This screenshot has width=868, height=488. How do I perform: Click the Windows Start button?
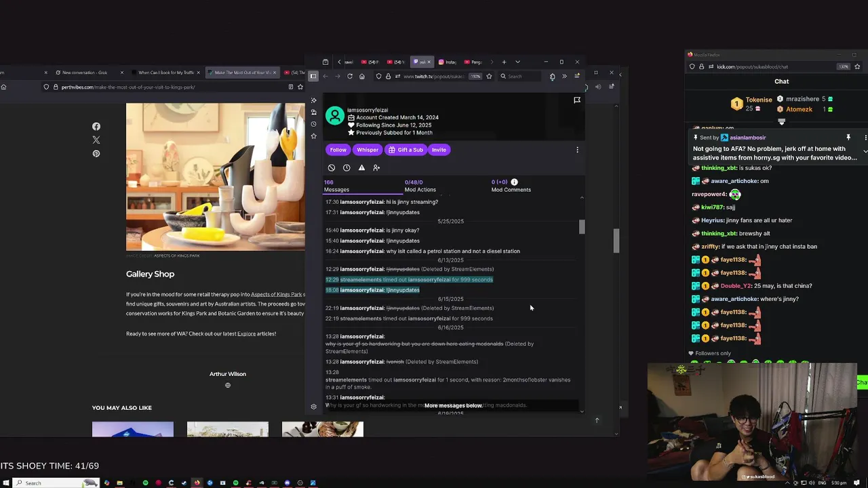pos(6,483)
